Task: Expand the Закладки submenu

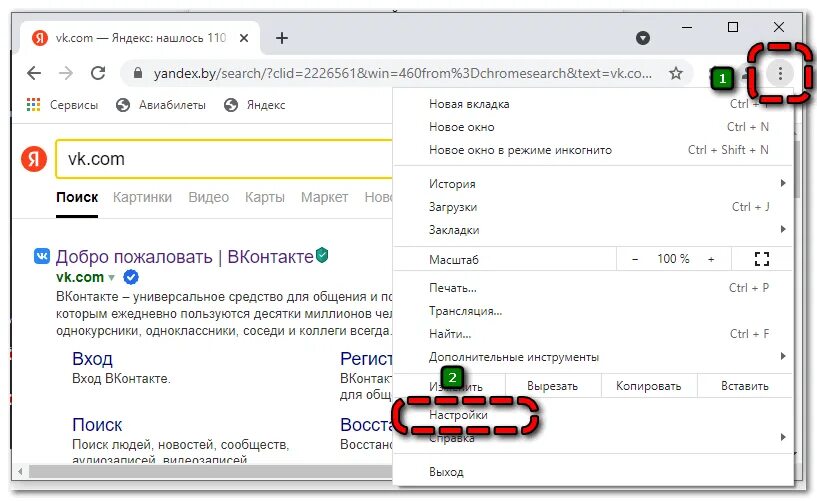Action: coord(593,230)
